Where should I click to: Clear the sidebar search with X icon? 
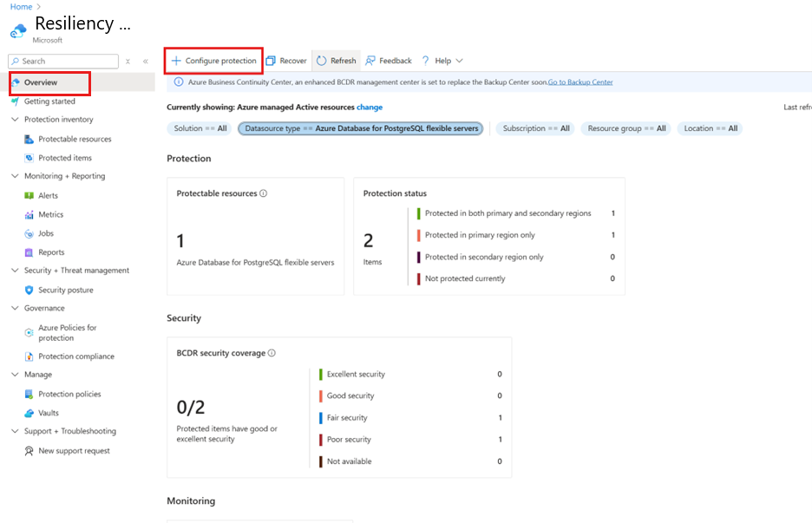click(x=128, y=61)
